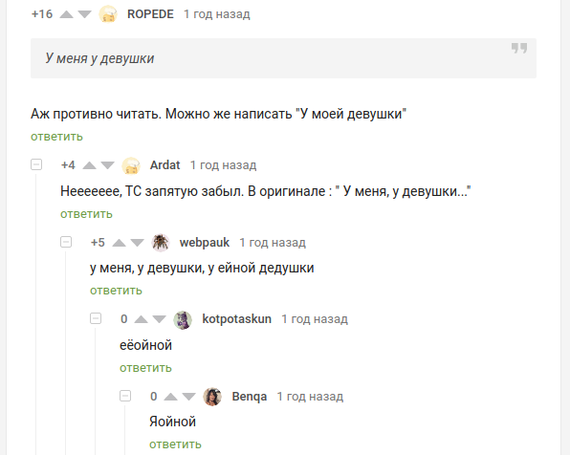Reply to Ardat via ответить link
The image size is (570, 455).
pyautogui.click(x=87, y=214)
